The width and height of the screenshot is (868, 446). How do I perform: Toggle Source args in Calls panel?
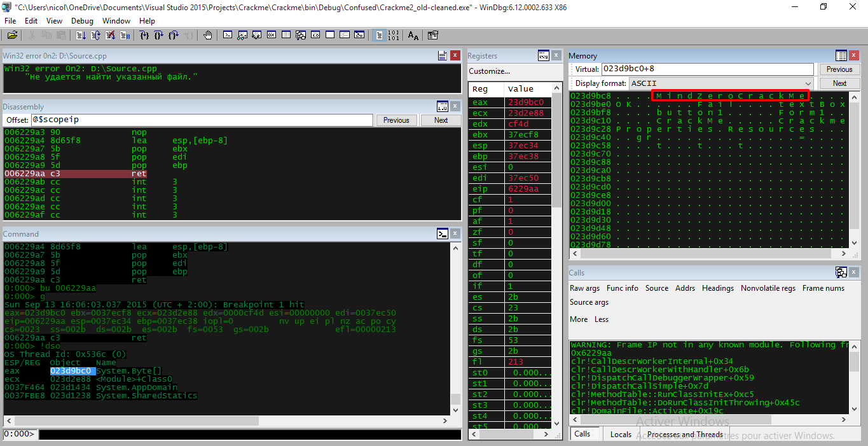pyautogui.click(x=589, y=302)
